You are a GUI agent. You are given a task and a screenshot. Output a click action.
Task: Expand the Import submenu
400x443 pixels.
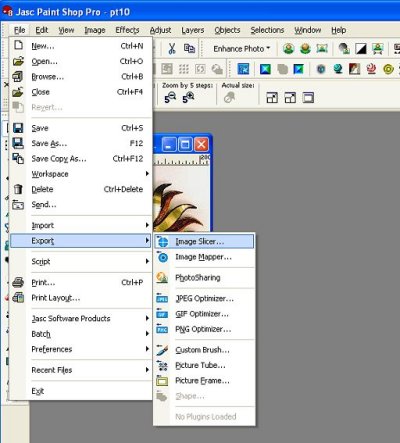pos(81,226)
